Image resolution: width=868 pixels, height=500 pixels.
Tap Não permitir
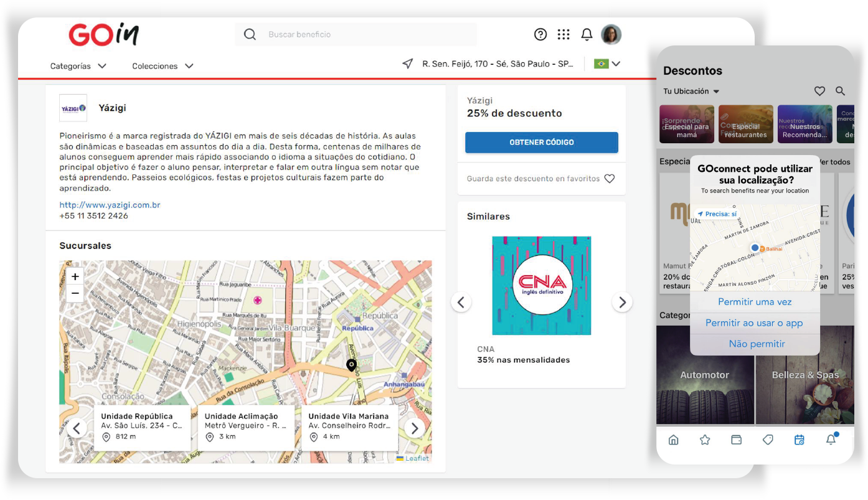(x=755, y=344)
